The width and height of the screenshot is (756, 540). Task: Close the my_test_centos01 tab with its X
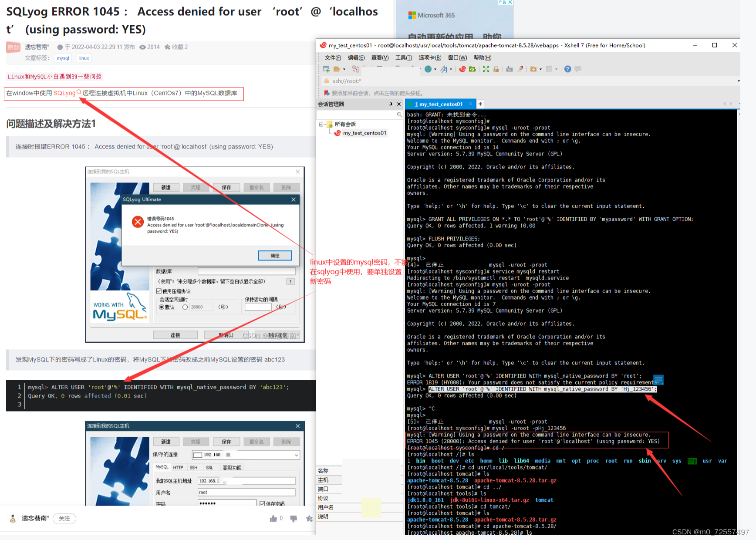[470, 104]
